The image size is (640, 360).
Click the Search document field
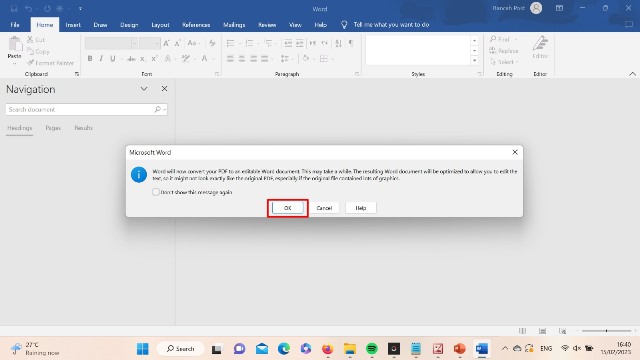click(x=86, y=109)
